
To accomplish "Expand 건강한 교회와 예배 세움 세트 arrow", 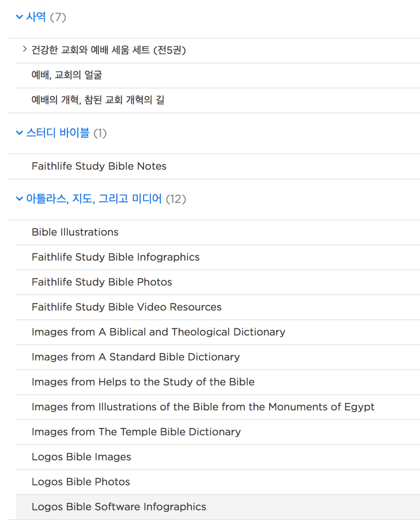I will point(24,49).
